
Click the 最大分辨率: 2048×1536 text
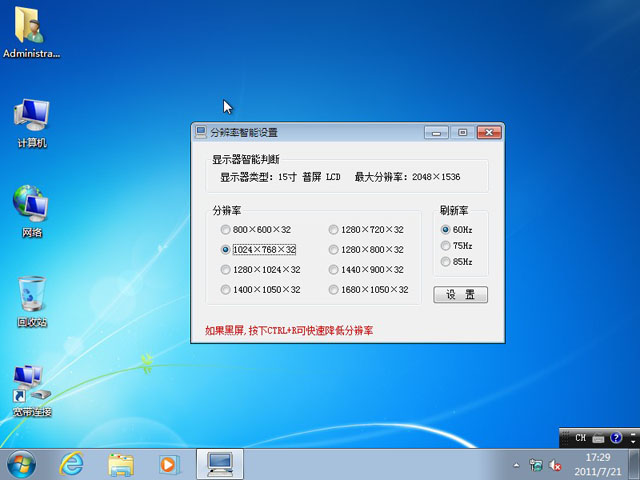pyautogui.click(x=407, y=177)
